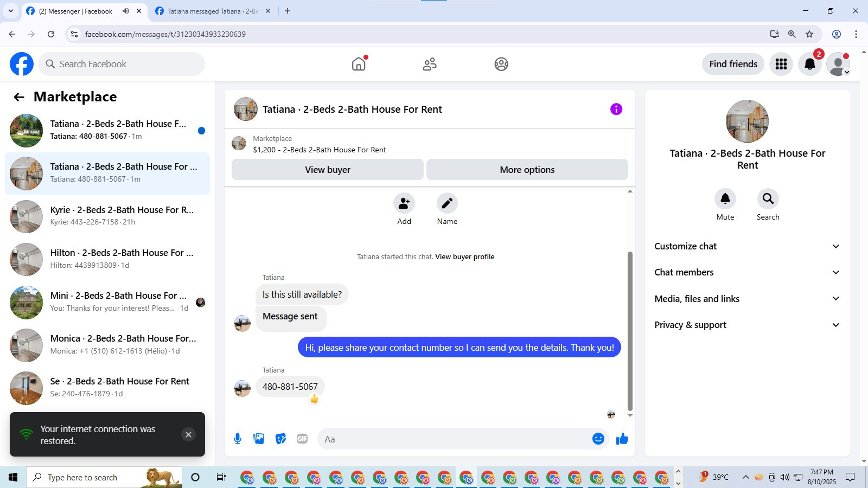Click the thumbs-up reaction on 480-881-5067 message
Image resolution: width=868 pixels, height=488 pixels.
(314, 399)
